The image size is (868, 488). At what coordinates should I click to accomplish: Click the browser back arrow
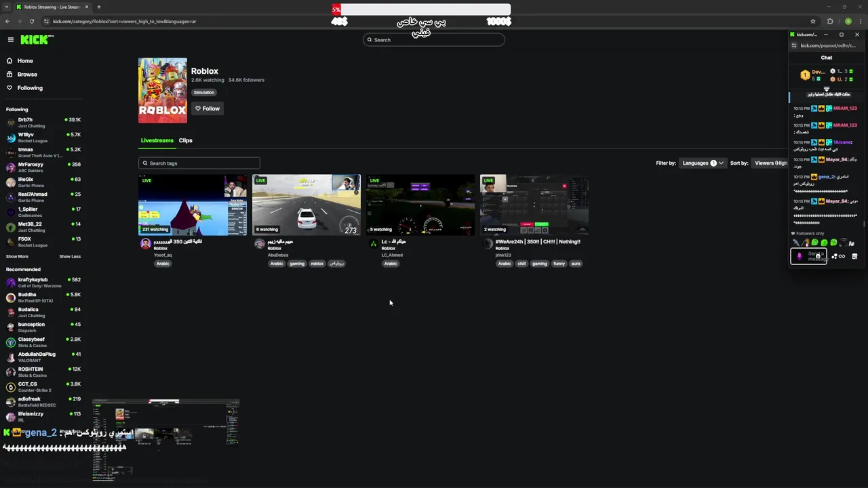point(7,21)
